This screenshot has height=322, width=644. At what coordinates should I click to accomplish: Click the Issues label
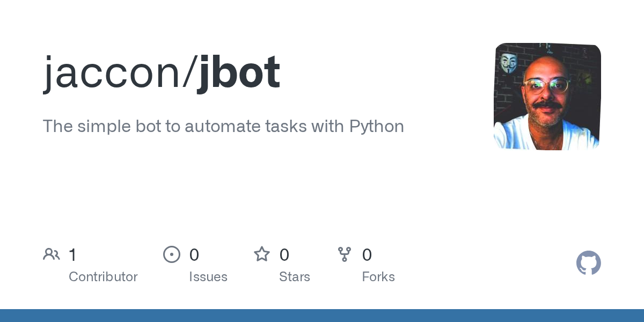tap(208, 277)
